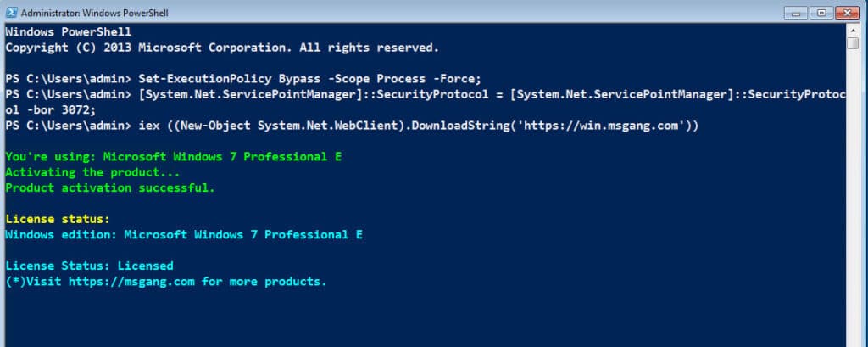Maximize the PowerShell window

[x=820, y=12]
